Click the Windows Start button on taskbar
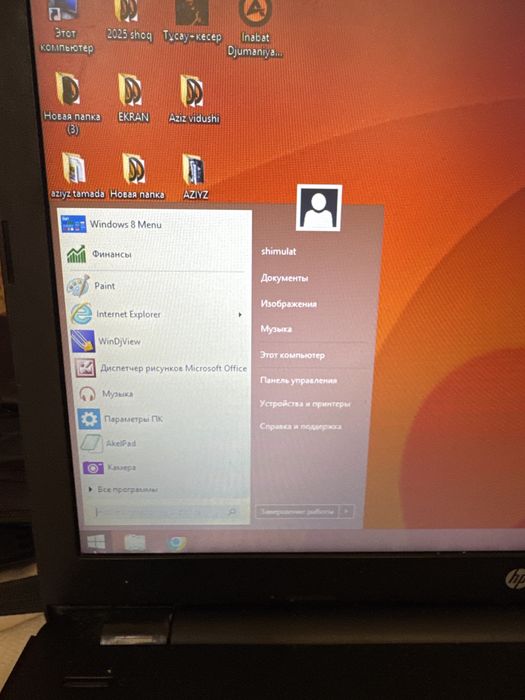The height and width of the screenshot is (700, 525). (x=96, y=542)
